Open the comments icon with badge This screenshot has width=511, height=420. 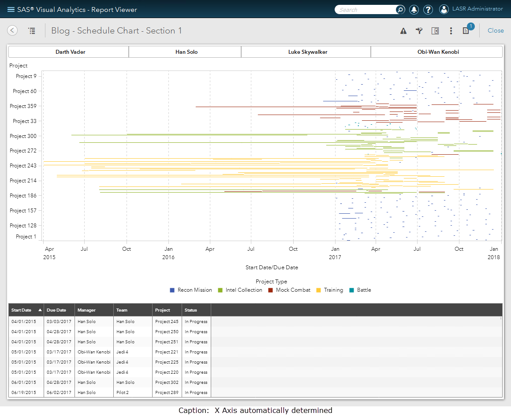[466, 30]
